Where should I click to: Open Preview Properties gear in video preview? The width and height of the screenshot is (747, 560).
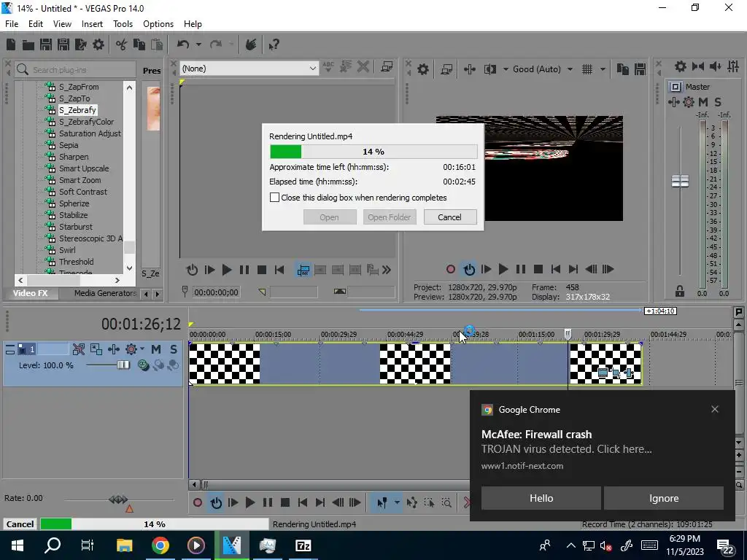pos(422,69)
